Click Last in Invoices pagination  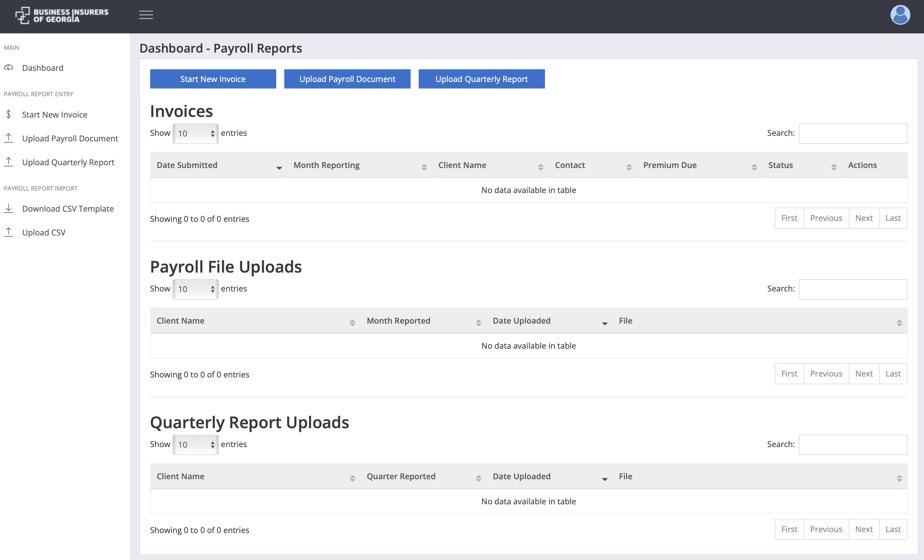(893, 218)
